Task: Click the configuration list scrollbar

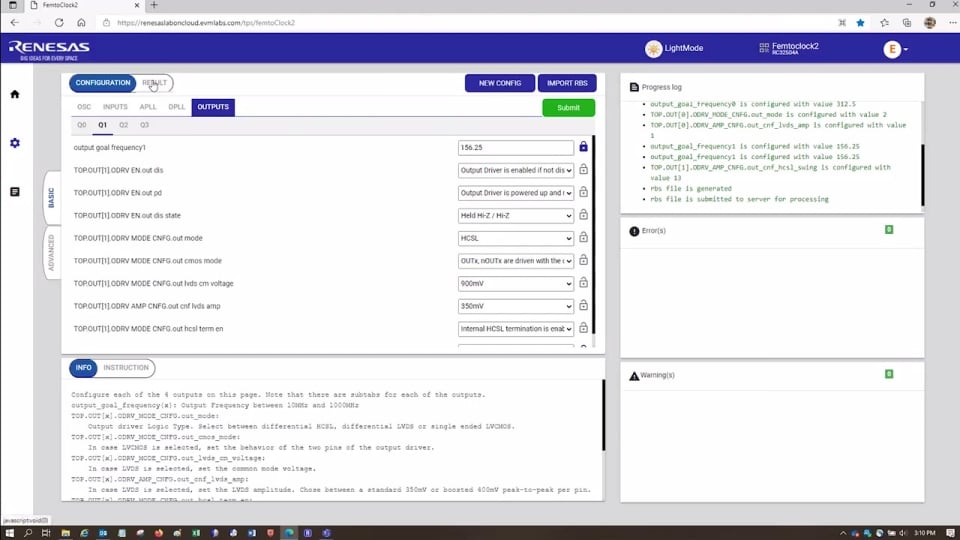Action: click(x=593, y=234)
